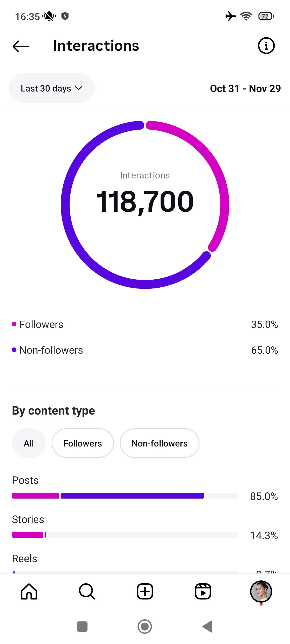This screenshot has height=644, width=290.
Task: Select the Followers filter chip
Action: point(82,443)
